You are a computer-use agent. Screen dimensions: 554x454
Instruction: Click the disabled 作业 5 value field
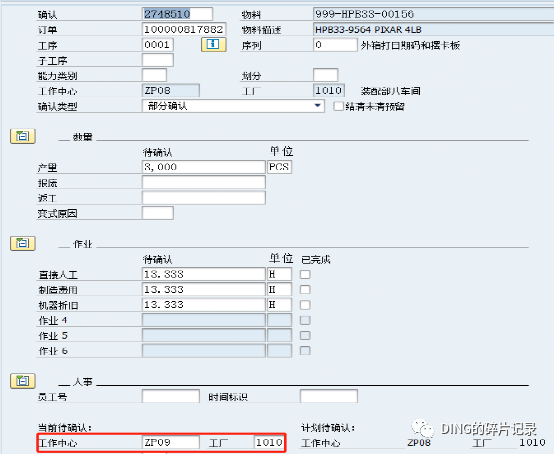pyautogui.click(x=204, y=335)
